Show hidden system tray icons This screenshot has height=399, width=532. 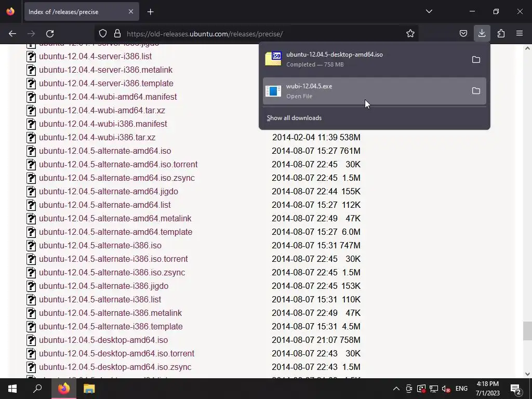396,389
